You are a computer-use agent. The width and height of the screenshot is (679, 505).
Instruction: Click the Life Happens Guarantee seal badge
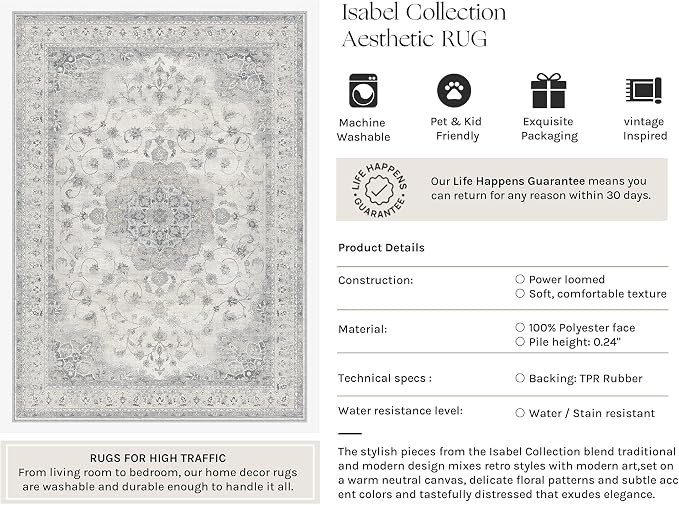click(x=379, y=190)
